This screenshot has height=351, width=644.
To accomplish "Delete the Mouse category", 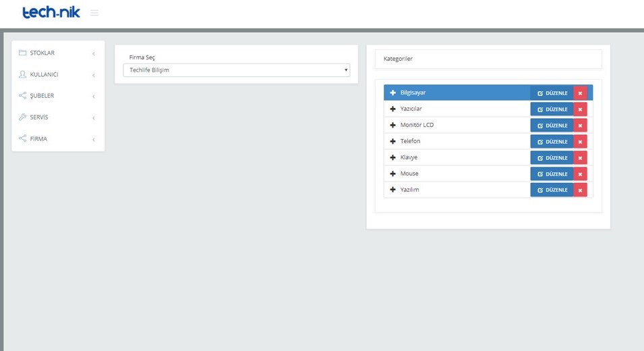I will tap(580, 174).
